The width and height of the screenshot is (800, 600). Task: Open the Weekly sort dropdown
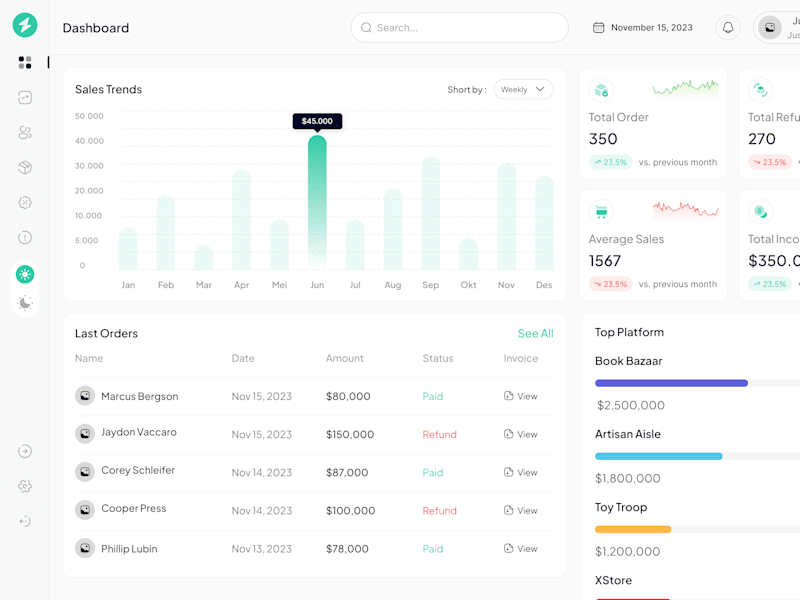tap(523, 89)
